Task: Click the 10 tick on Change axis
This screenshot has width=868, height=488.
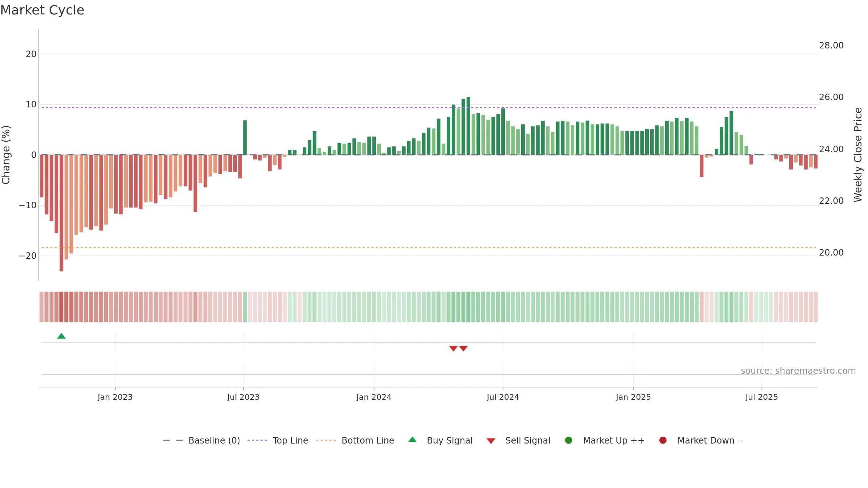Action: click(31, 104)
